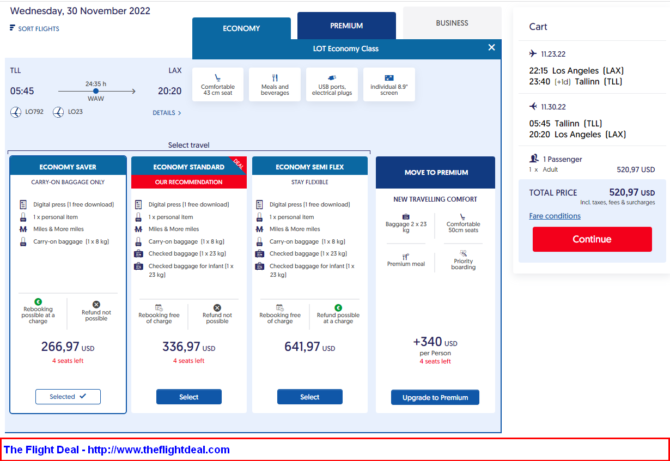The height and width of the screenshot is (461, 670).
Task: Click the outbound plane icon in cart
Action: 533,53
